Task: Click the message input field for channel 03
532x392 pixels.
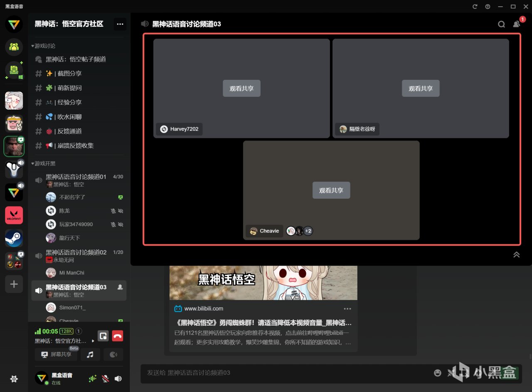Action: coord(287,373)
